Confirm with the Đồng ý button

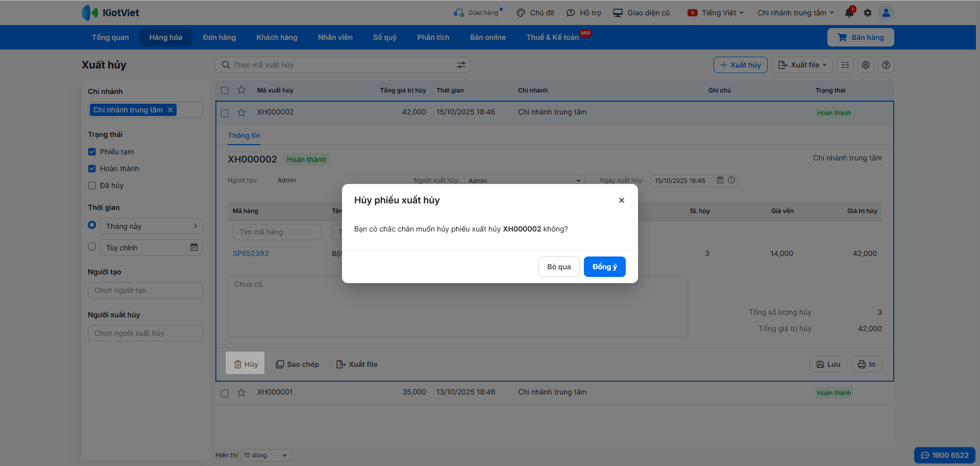pos(605,267)
